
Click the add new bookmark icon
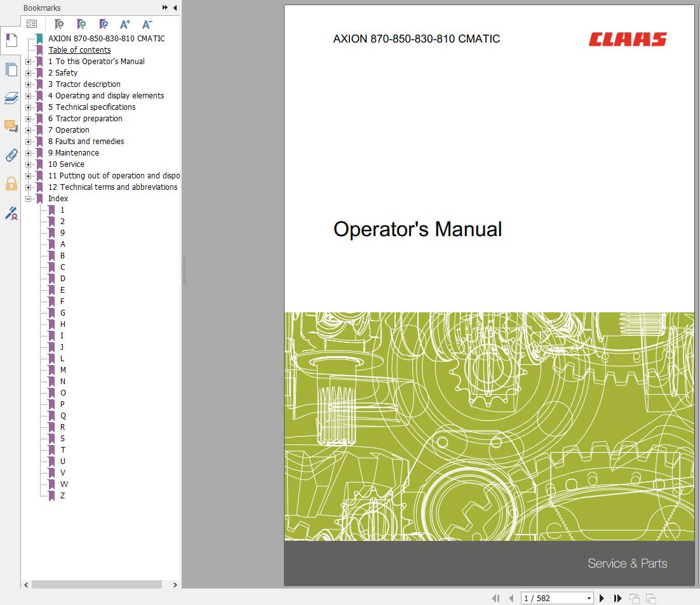coord(81,24)
